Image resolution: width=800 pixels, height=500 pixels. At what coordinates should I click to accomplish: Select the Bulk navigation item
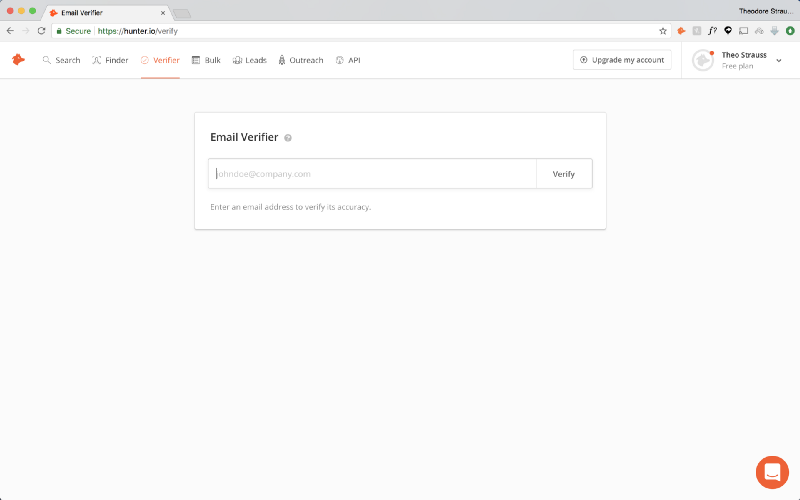206,60
